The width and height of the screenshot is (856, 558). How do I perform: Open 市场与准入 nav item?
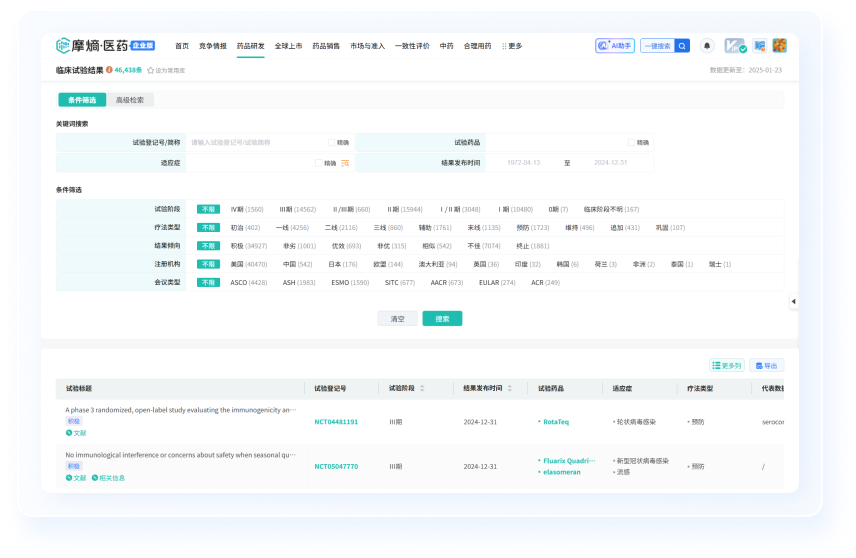367,46
